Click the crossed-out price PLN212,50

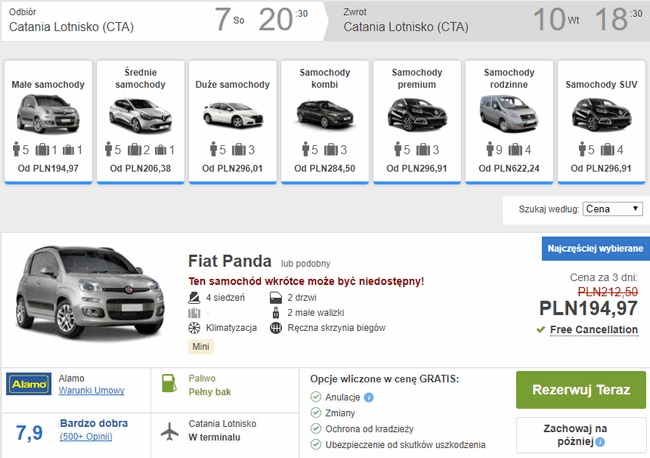click(x=608, y=292)
